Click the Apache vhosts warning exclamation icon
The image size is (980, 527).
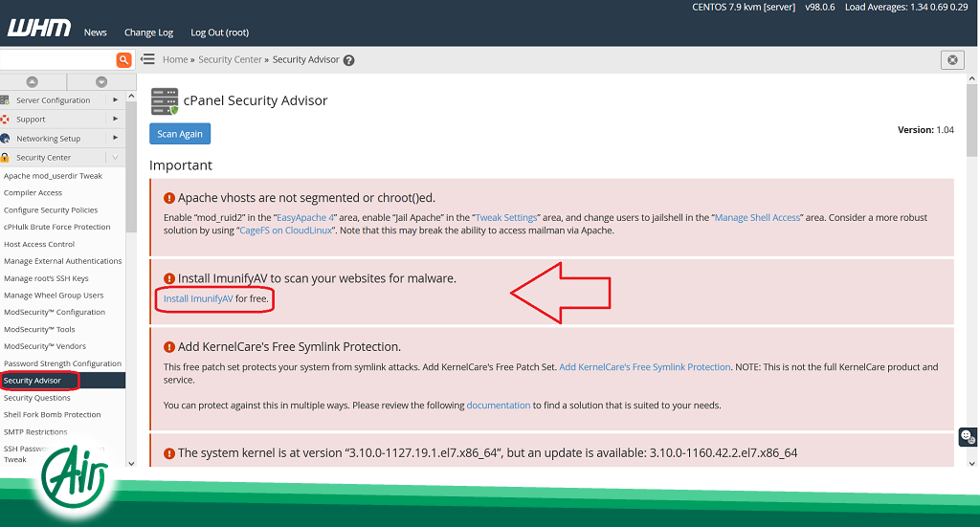[168, 198]
